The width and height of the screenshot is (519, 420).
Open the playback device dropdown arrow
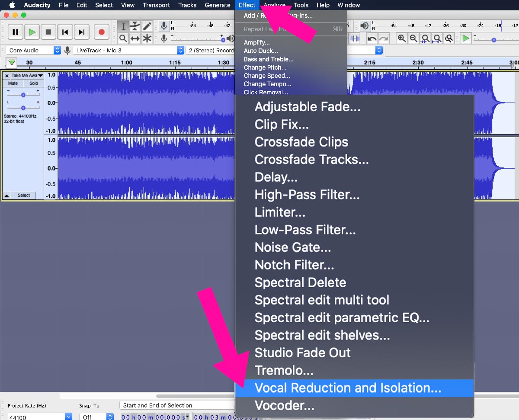(379, 50)
